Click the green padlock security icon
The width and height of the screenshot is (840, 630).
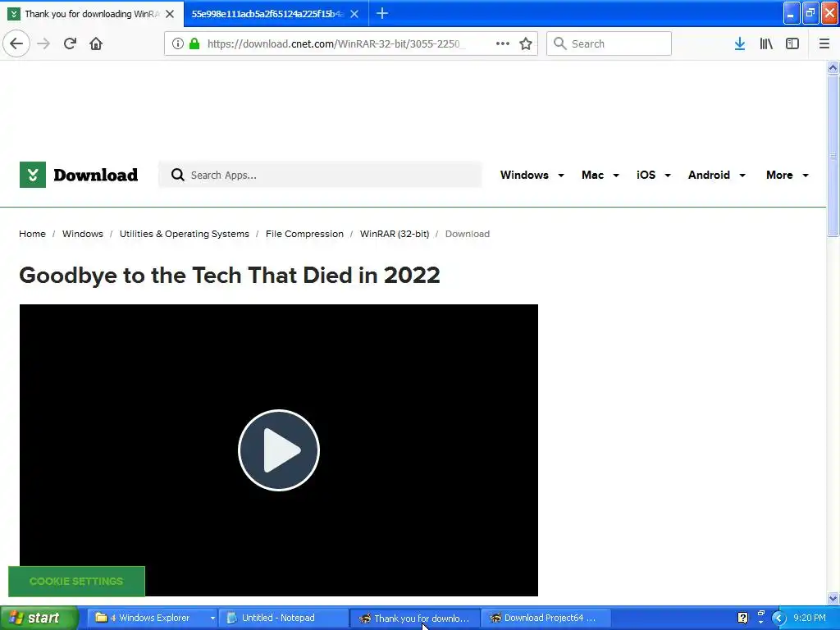click(x=194, y=43)
